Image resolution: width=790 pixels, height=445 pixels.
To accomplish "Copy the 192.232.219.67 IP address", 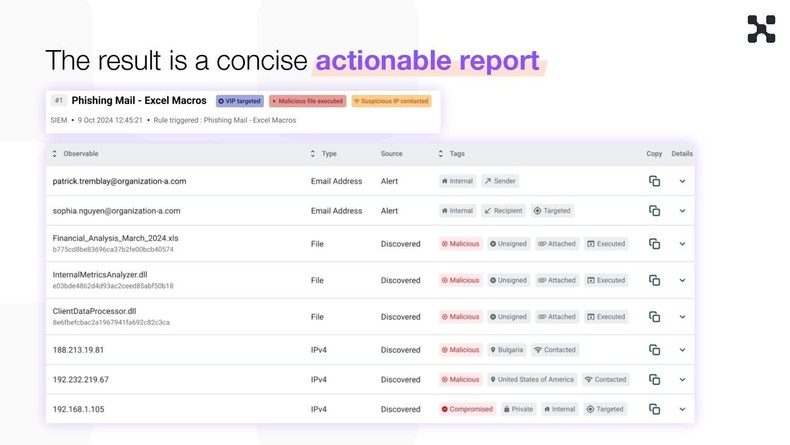I will click(x=654, y=380).
